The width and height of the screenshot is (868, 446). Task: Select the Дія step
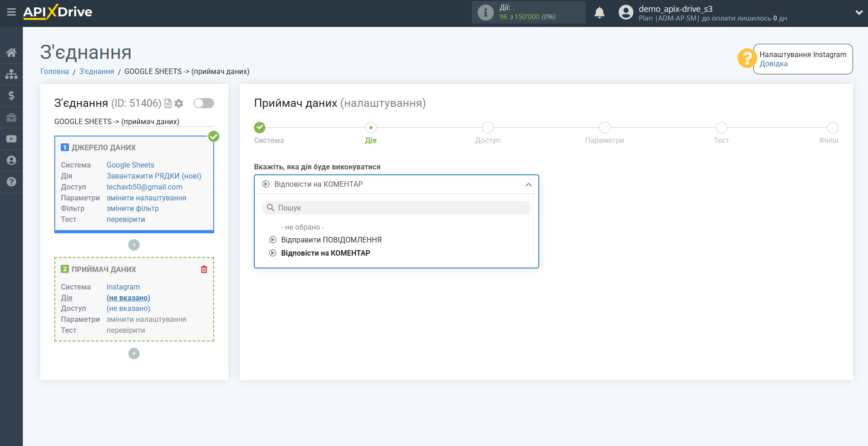pos(371,127)
